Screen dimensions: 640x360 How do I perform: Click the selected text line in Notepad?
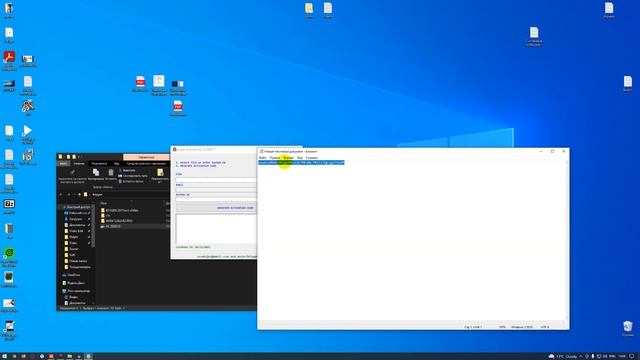coord(301,162)
